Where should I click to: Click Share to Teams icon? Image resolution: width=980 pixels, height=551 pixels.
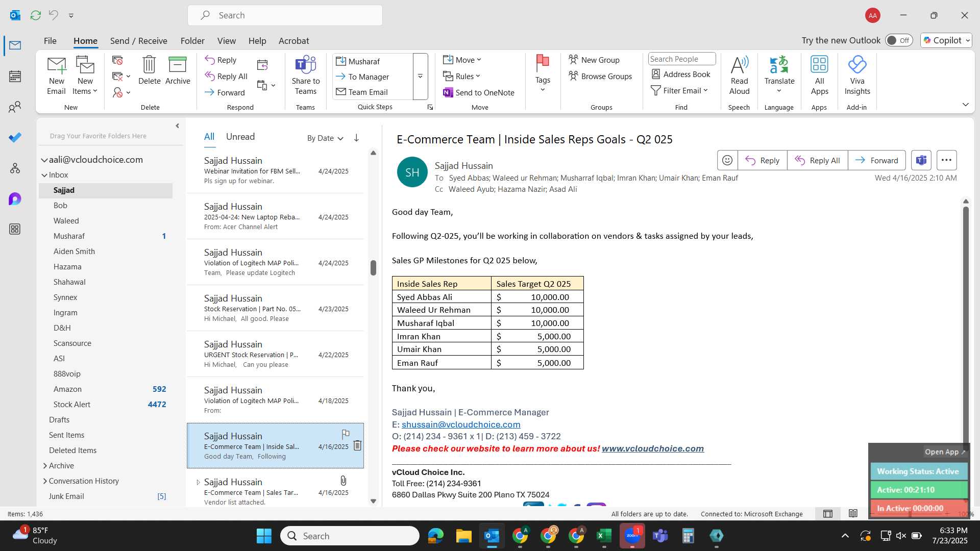(306, 76)
